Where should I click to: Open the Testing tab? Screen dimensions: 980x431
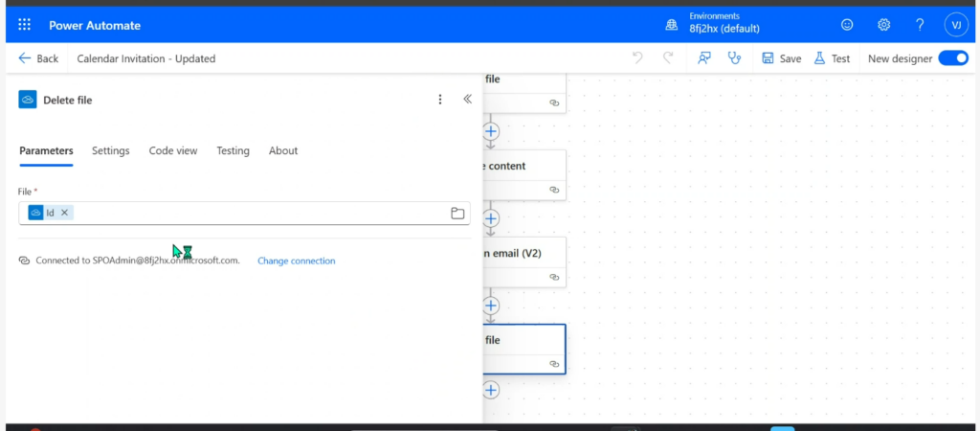[x=234, y=150]
